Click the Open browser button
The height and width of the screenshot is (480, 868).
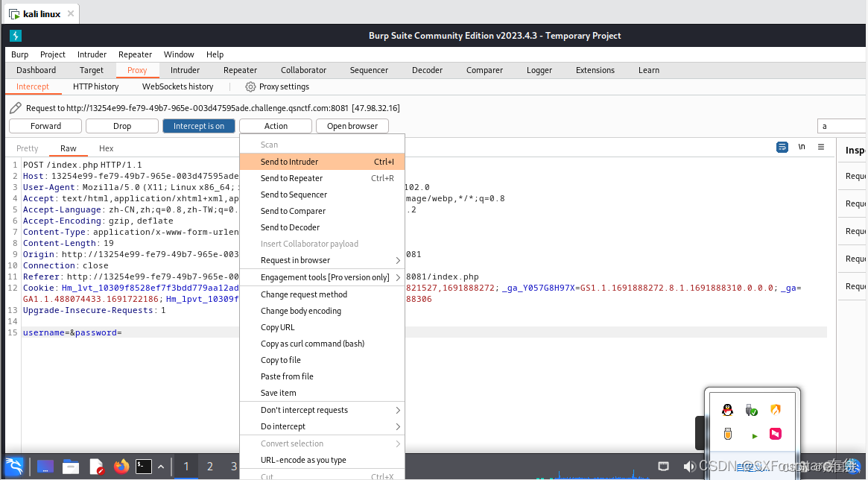352,126
